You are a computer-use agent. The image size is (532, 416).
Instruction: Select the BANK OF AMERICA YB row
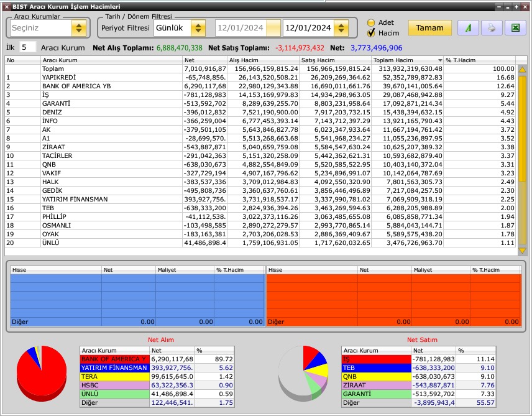(x=112, y=86)
